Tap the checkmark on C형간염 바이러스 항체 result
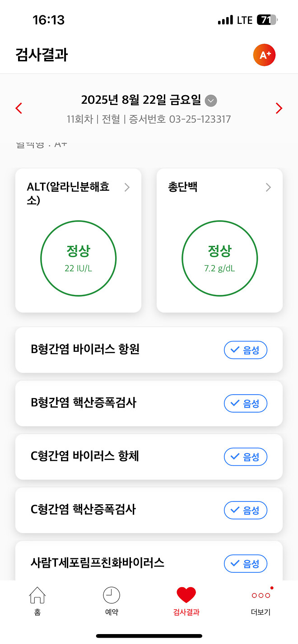The width and height of the screenshot is (298, 644). [x=235, y=457]
